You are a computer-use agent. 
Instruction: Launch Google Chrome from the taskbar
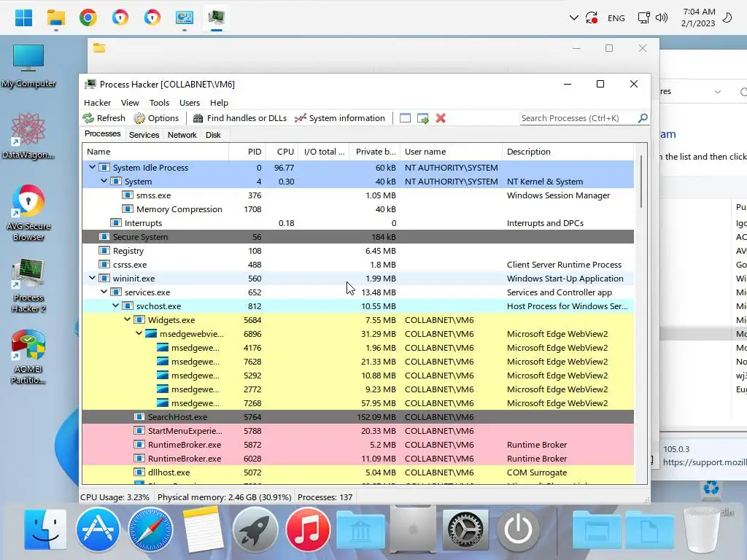click(88, 17)
